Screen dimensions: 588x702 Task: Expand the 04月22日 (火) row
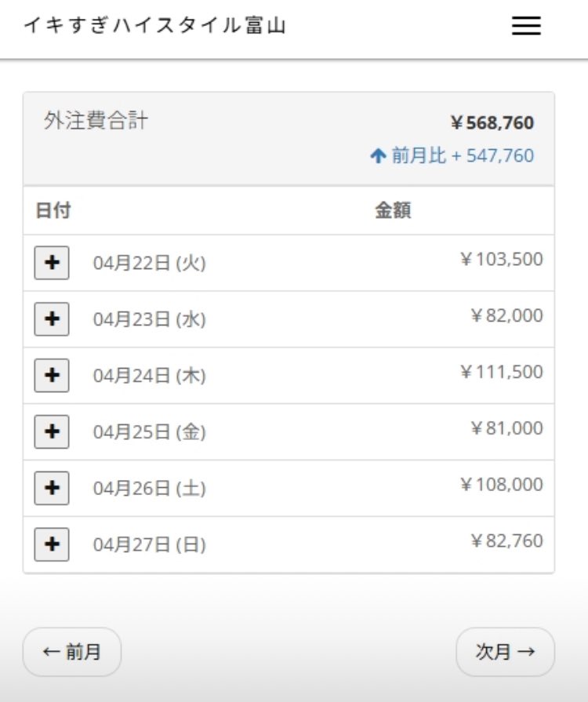52,263
